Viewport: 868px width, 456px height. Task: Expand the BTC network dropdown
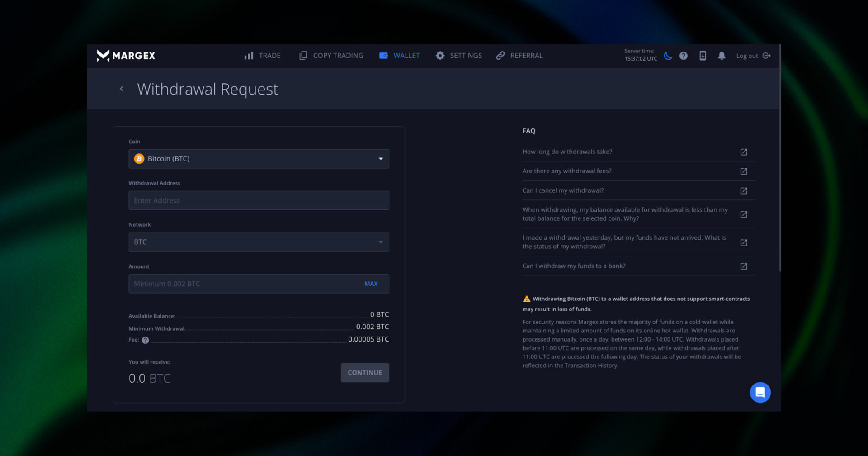coord(259,242)
